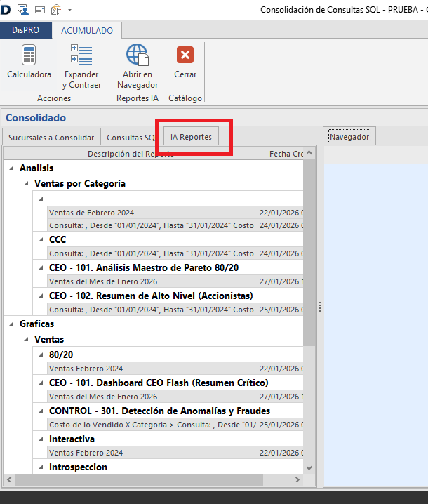Click 'Graficas' group label
This screenshot has width=428, height=504.
36,324
